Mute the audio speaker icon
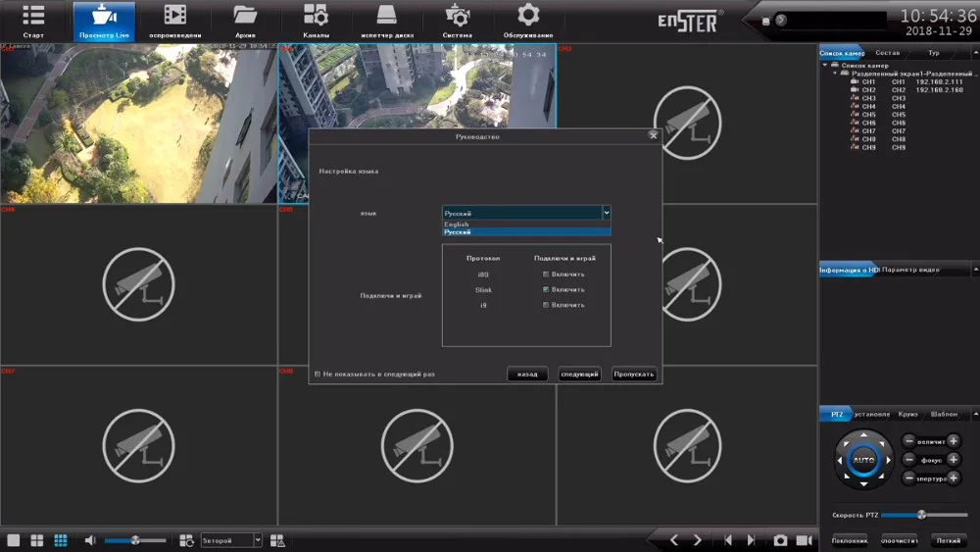Viewport: 980px width, 552px height. coord(90,540)
